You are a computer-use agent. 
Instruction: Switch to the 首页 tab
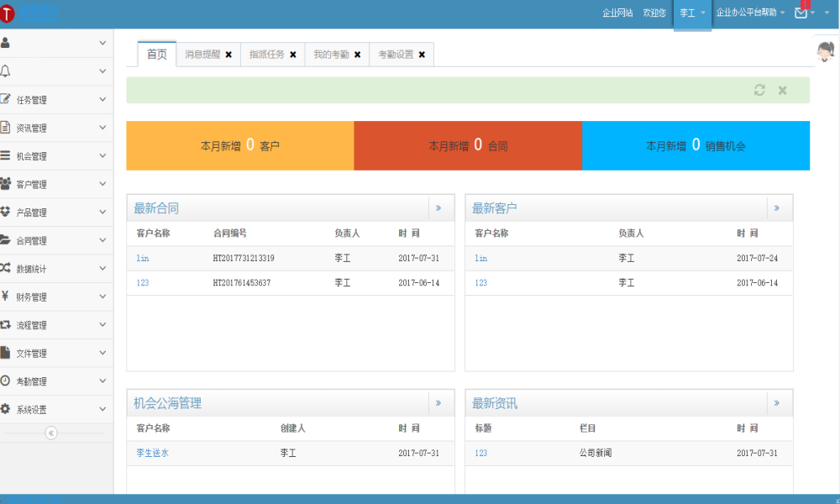(x=157, y=54)
